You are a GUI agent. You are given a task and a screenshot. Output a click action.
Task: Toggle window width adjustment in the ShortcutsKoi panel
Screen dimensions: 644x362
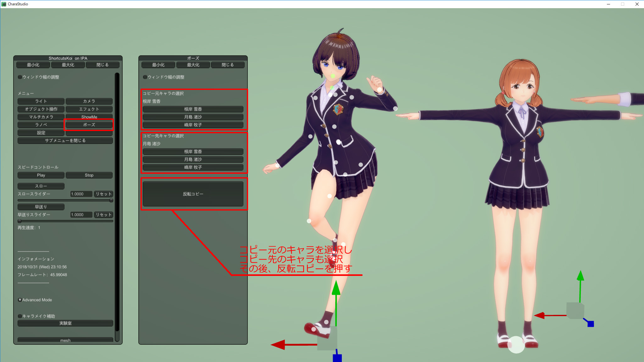pos(20,77)
